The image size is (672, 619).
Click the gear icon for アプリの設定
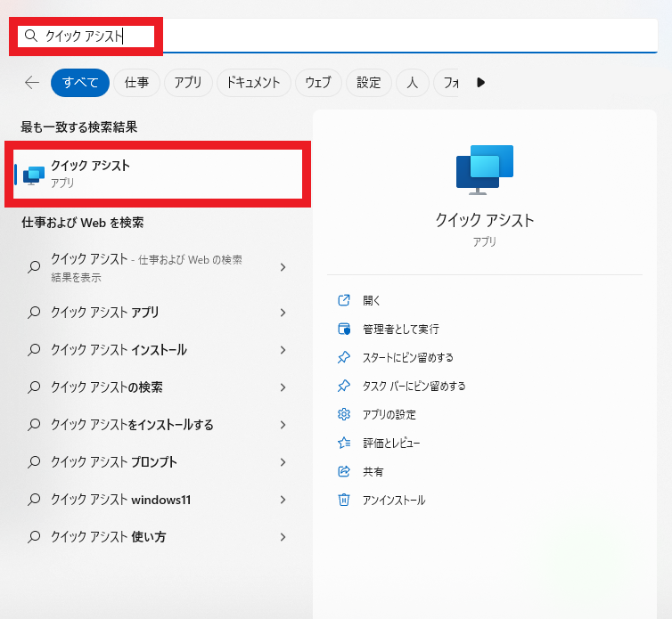344,414
